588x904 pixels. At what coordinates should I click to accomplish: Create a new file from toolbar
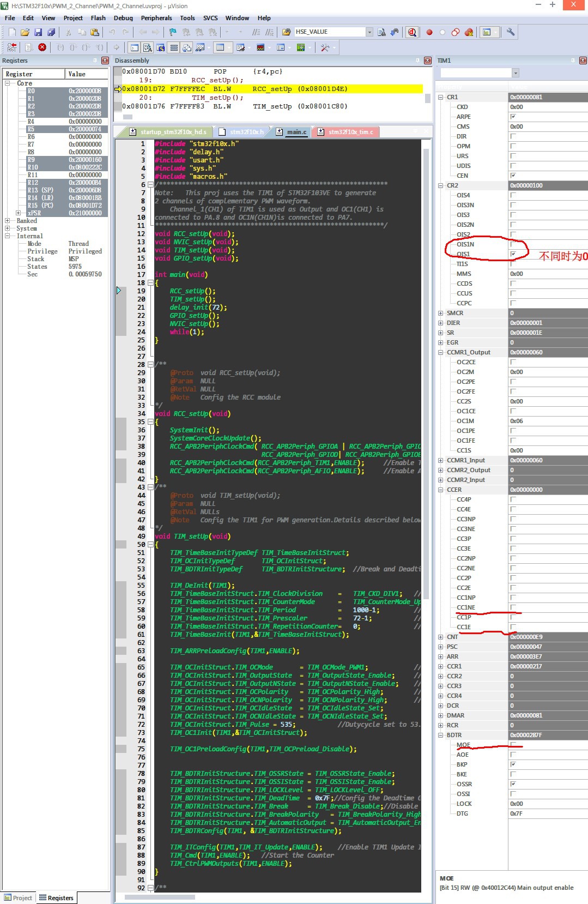(x=12, y=32)
